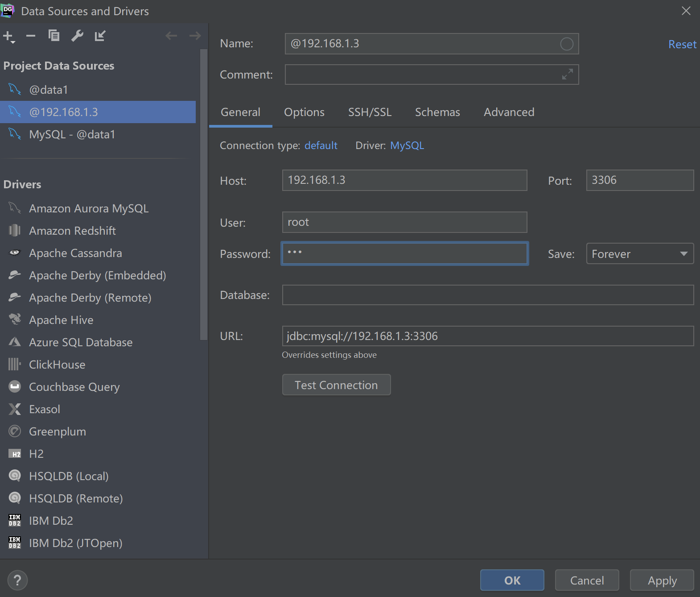Select IBM Db2 (JTOpen) driver
The height and width of the screenshot is (597, 700).
pos(98,543)
